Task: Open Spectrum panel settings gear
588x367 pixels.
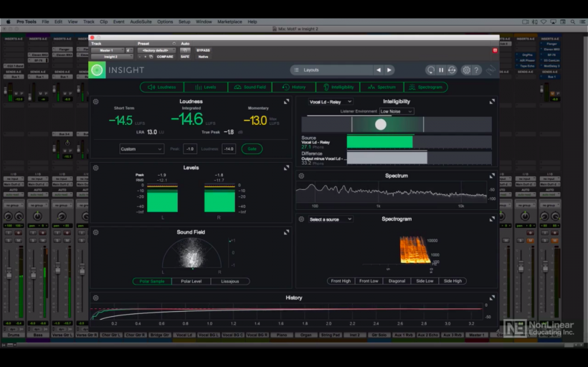Action: pyautogui.click(x=301, y=176)
